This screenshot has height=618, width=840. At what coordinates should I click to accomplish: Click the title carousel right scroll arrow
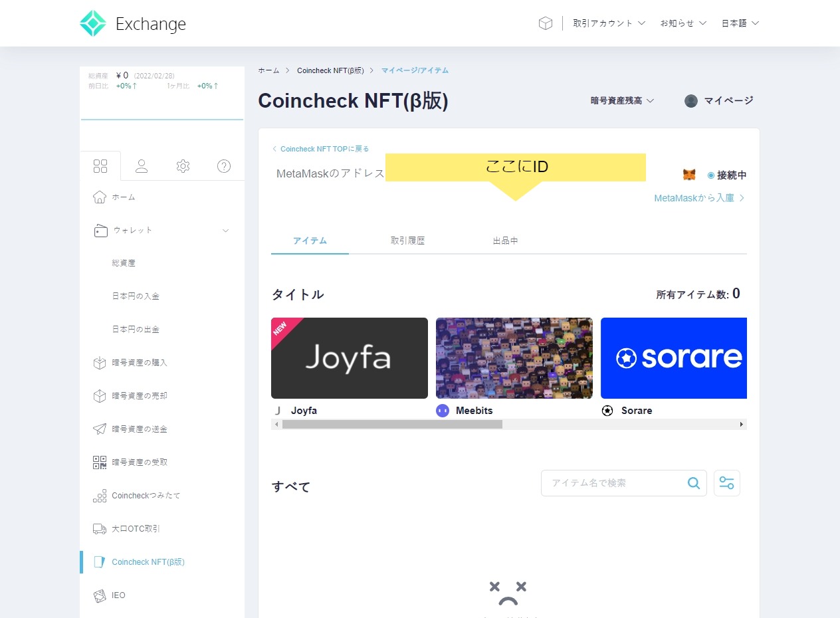pos(742,424)
